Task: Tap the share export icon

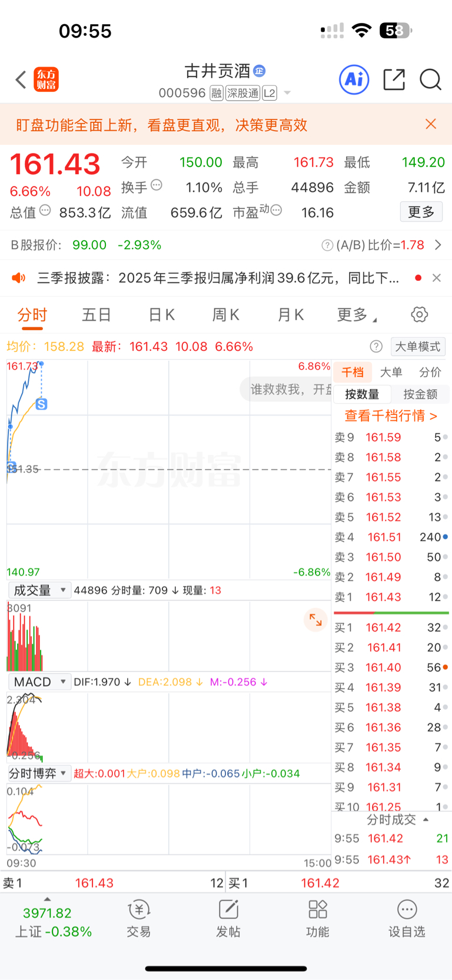Action: [x=394, y=79]
